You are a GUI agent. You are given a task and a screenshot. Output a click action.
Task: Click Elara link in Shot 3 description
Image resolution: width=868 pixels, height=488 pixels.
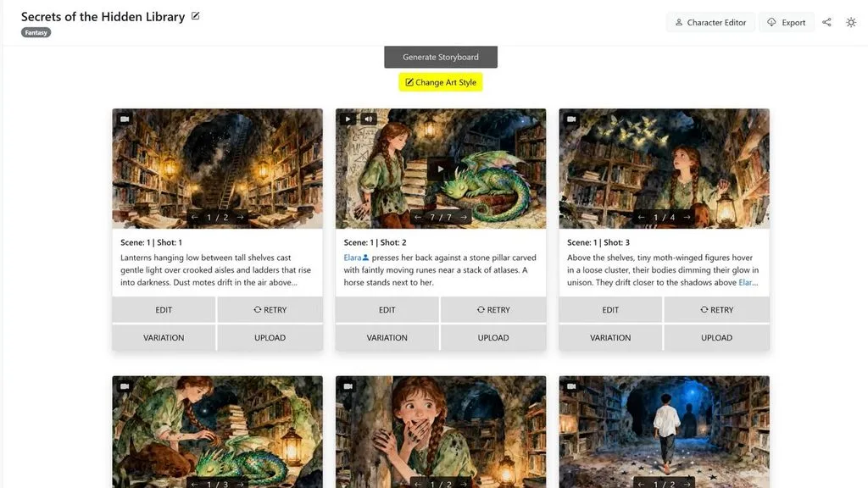748,283
